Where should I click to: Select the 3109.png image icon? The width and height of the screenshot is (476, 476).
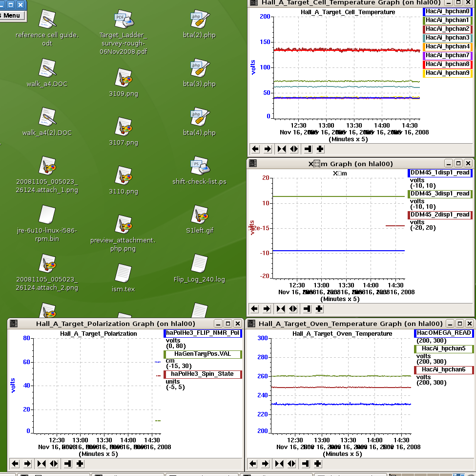(124, 78)
